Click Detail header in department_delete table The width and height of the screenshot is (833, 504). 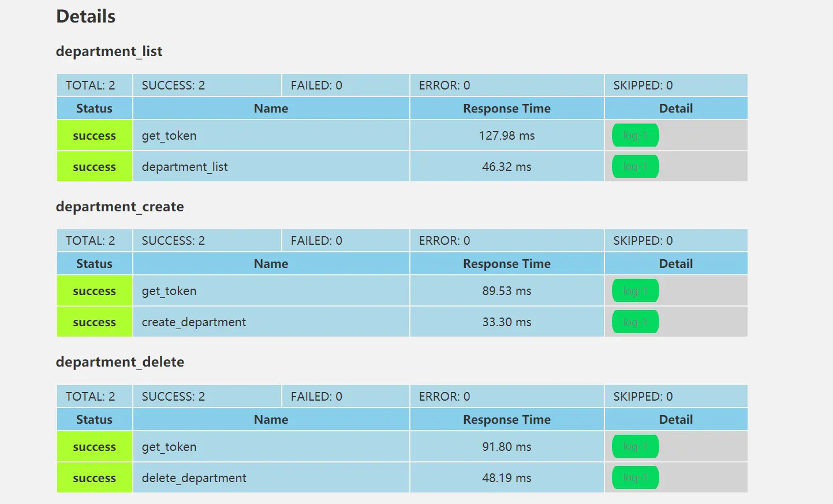tap(676, 419)
